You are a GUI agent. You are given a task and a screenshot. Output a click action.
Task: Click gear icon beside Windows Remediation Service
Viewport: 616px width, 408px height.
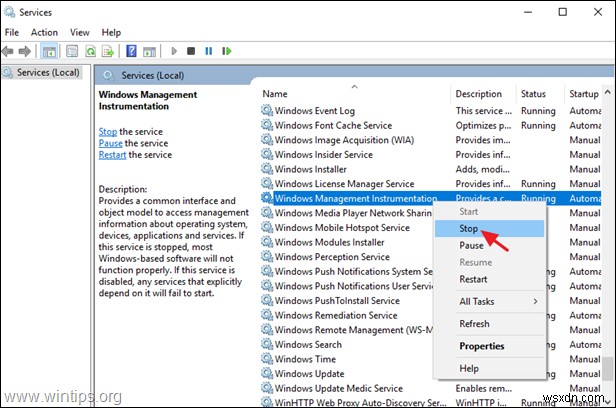[267, 315]
